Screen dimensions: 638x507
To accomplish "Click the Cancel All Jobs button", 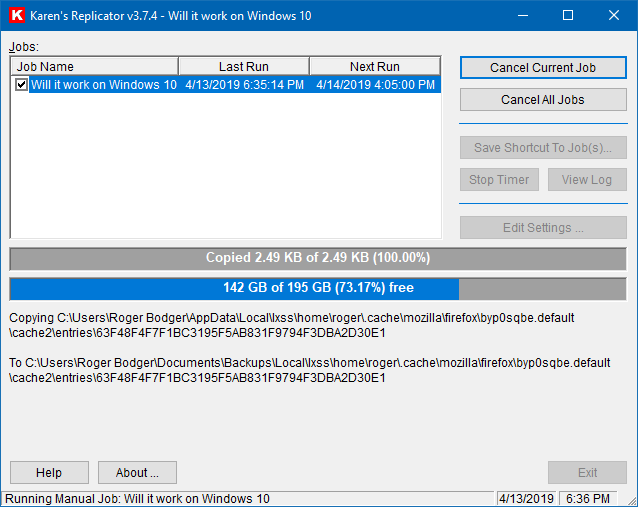I will 543,100.
